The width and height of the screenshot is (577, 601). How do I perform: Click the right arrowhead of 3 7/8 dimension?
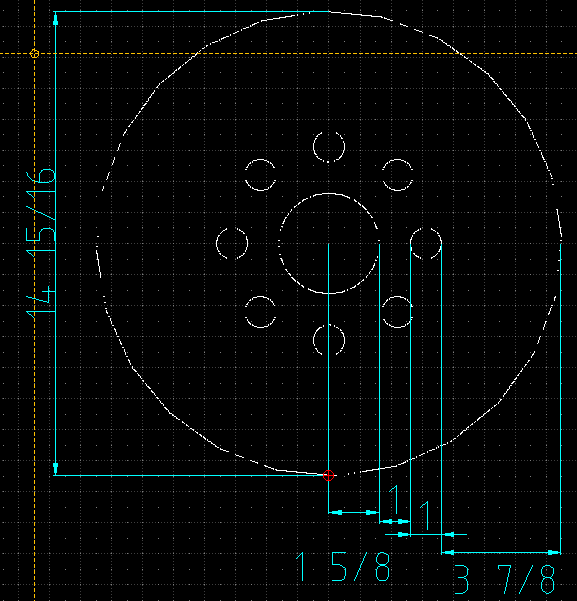coord(554,552)
